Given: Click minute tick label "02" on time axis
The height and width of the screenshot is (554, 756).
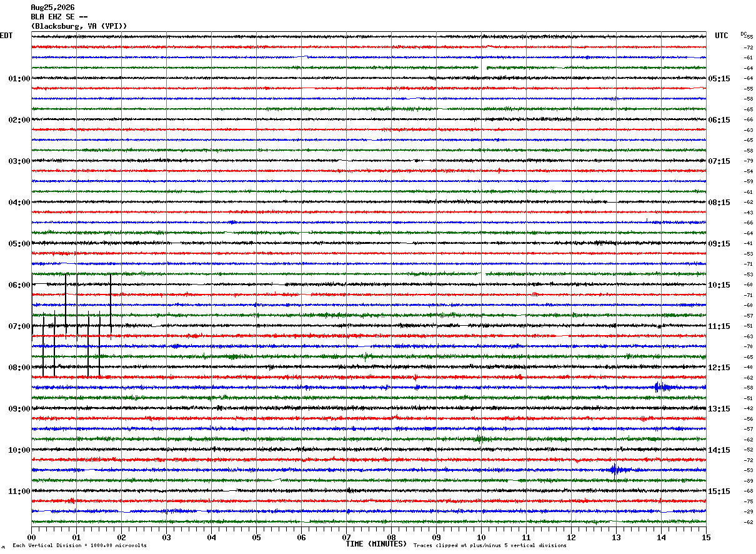Looking at the screenshot, I should (x=121, y=537).
